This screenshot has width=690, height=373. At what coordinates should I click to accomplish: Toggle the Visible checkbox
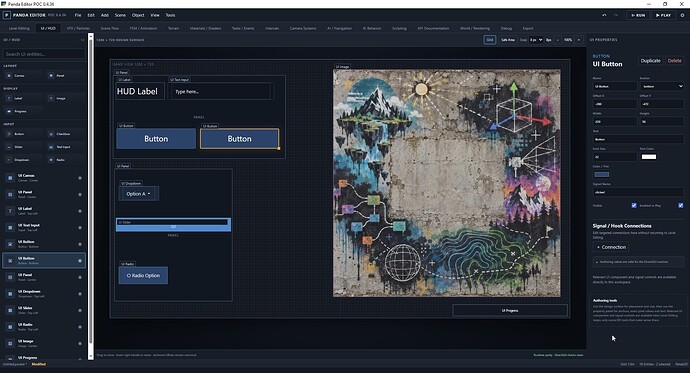coord(634,205)
